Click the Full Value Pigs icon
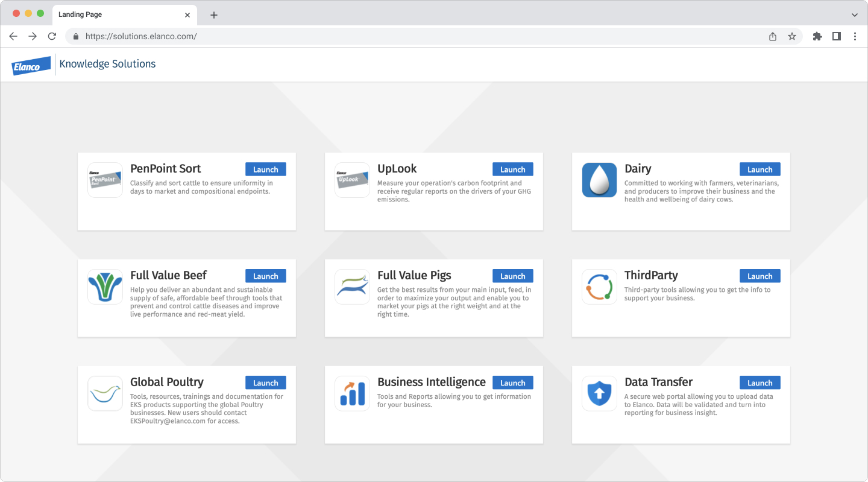 click(352, 287)
